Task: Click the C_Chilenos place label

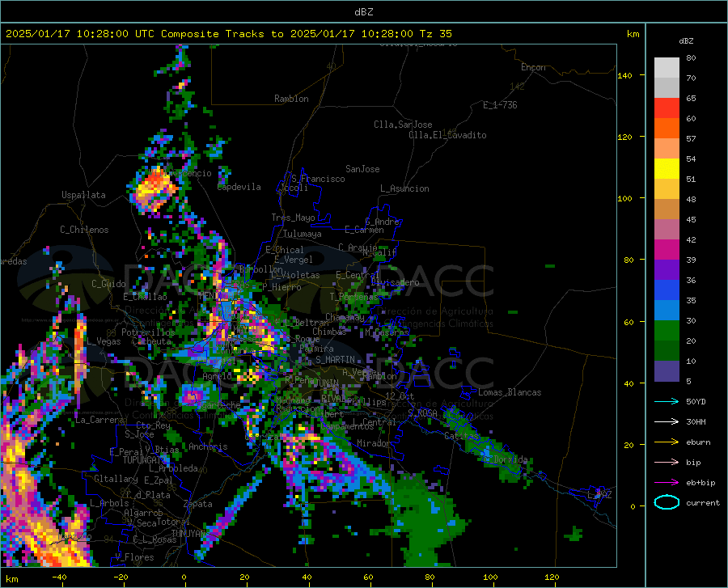Action: pyautogui.click(x=84, y=230)
